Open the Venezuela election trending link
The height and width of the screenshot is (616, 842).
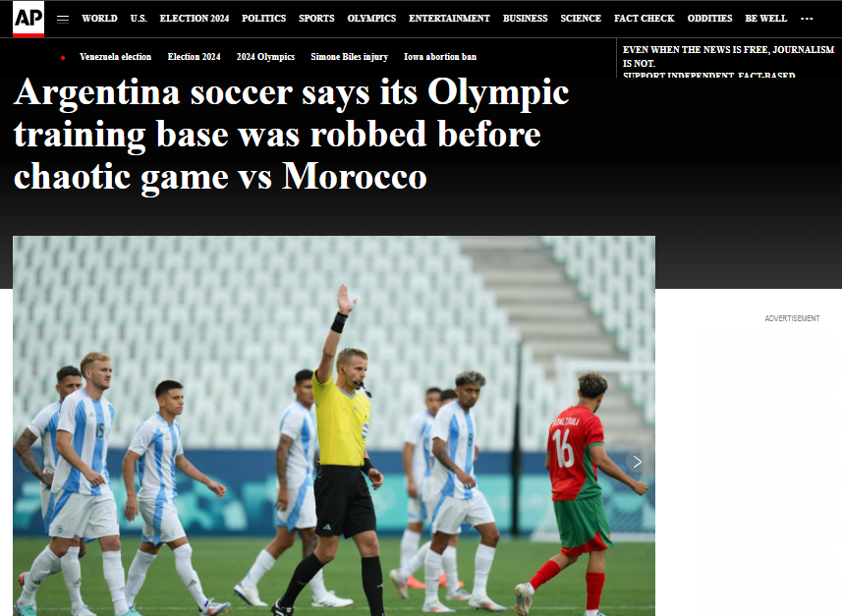[x=116, y=57]
